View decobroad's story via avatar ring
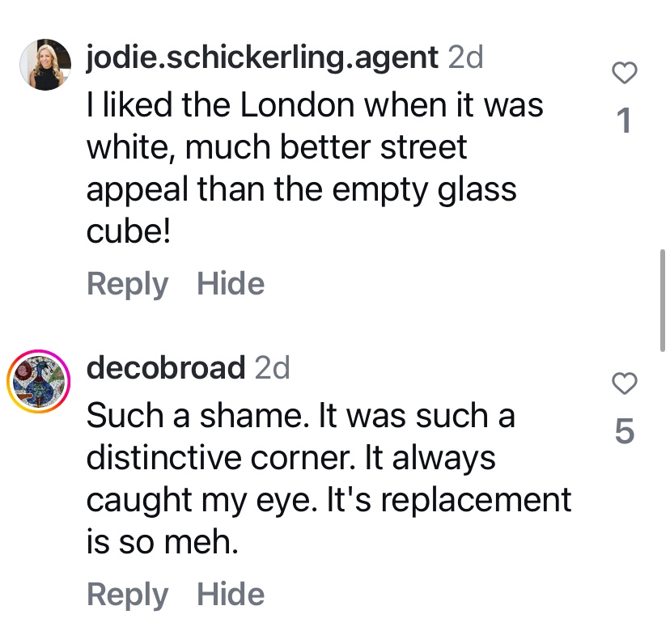This screenshot has height=644, width=670. pos(39,382)
